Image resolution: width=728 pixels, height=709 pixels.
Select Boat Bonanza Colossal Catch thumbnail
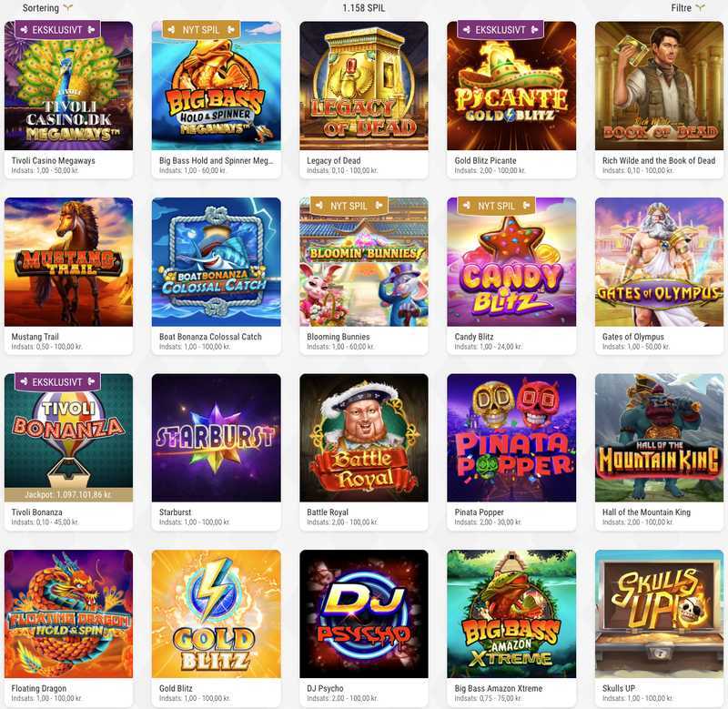click(x=217, y=262)
